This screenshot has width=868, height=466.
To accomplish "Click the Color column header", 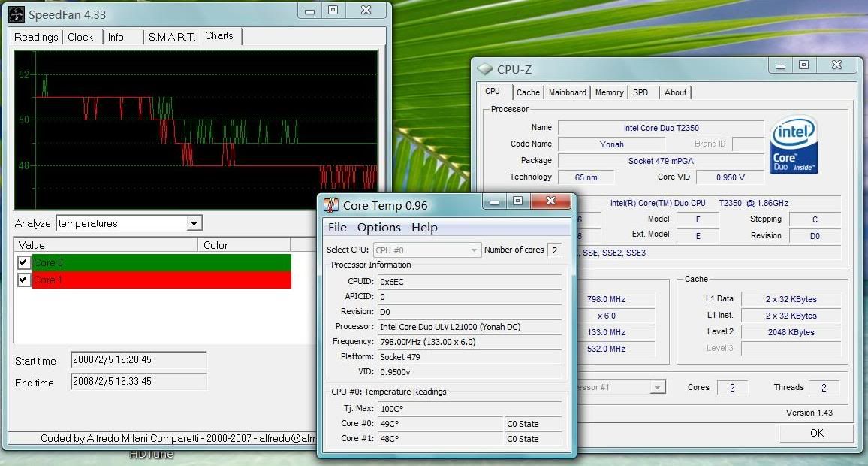I will tap(244, 245).
